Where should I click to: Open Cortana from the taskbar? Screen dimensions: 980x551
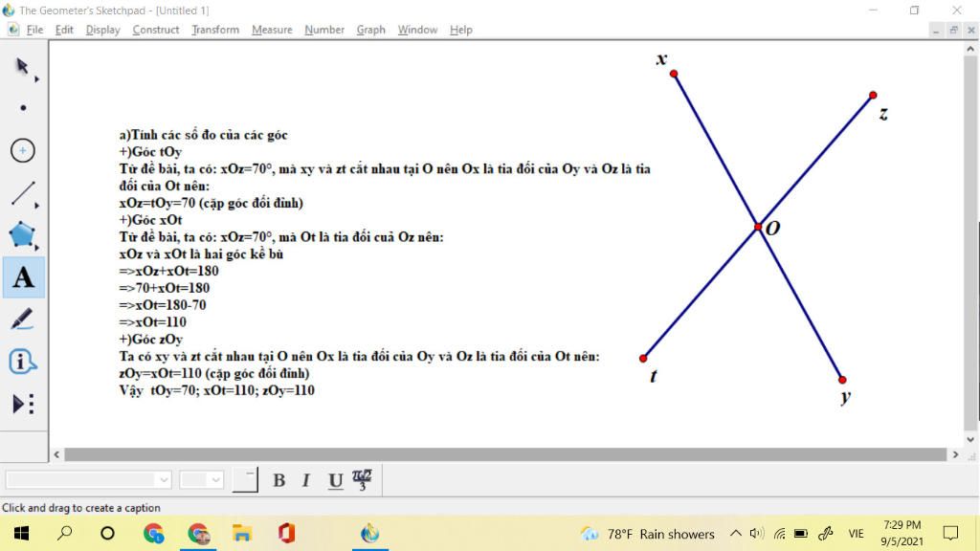tap(107, 534)
